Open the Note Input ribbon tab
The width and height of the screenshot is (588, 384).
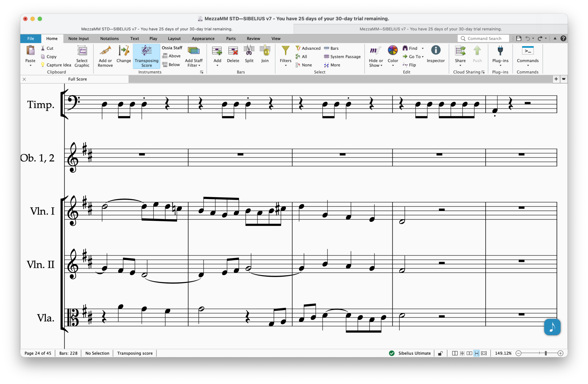tap(78, 39)
